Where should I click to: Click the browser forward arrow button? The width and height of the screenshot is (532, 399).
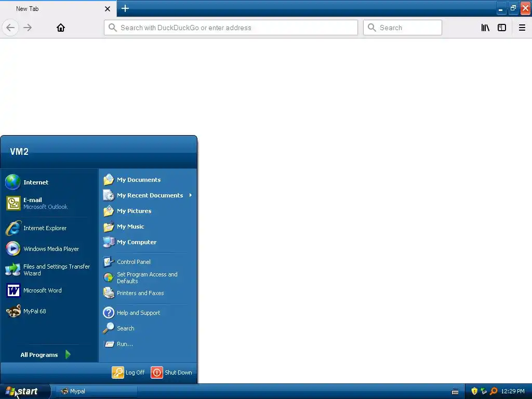point(28,28)
